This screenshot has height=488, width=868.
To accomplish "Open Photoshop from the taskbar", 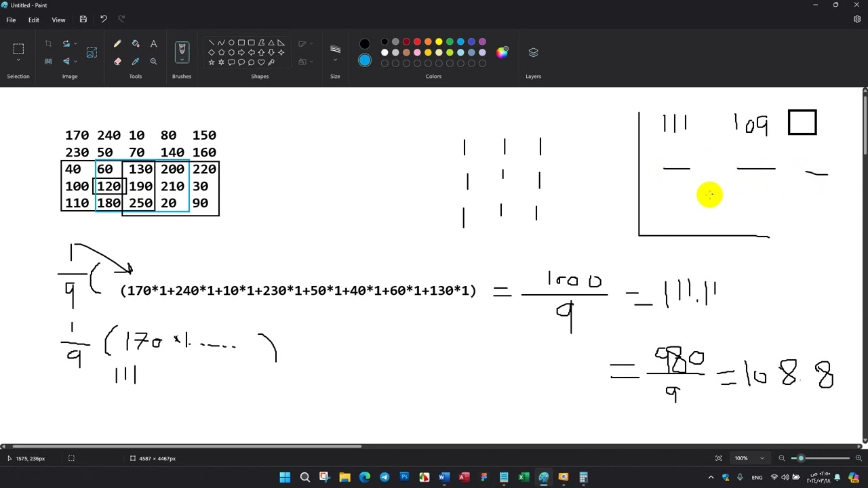I will (x=404, y=477).
